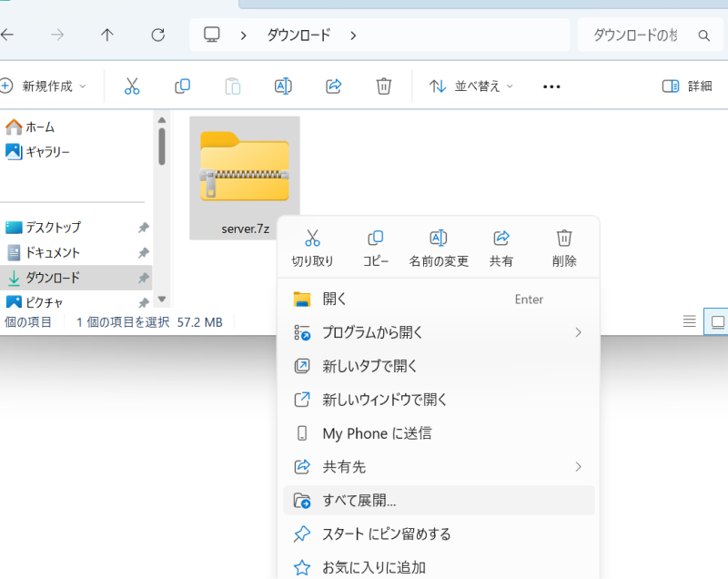Open the プログラムから開く submenu
Screen dimensions: 728x579
pyautogui.click(x=439, y=332)
